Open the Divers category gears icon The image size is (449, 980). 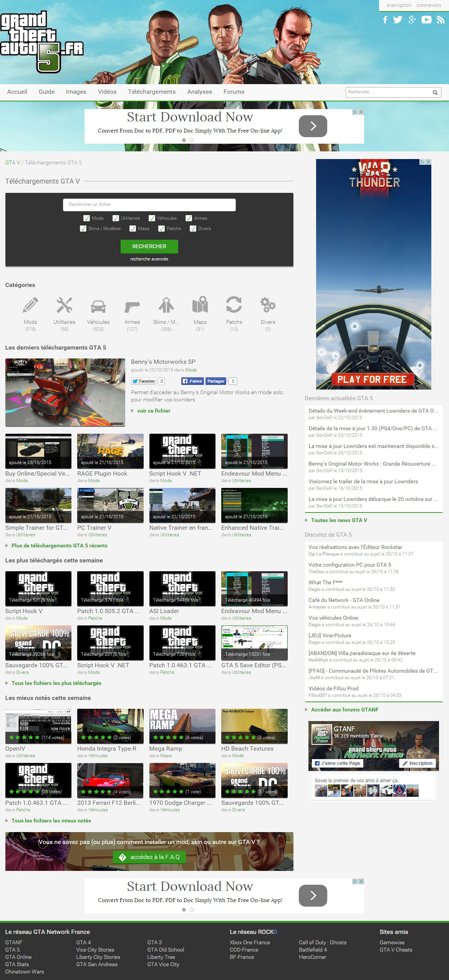pos(268,305)
